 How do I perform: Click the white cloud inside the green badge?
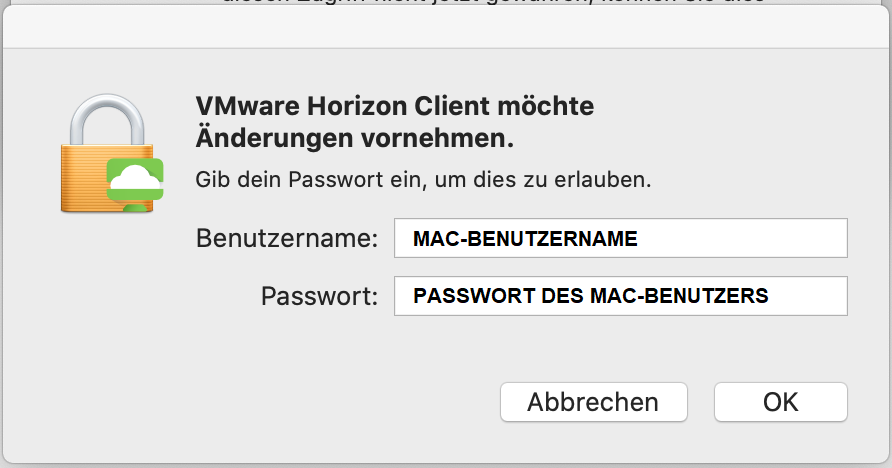pos(134,179)
